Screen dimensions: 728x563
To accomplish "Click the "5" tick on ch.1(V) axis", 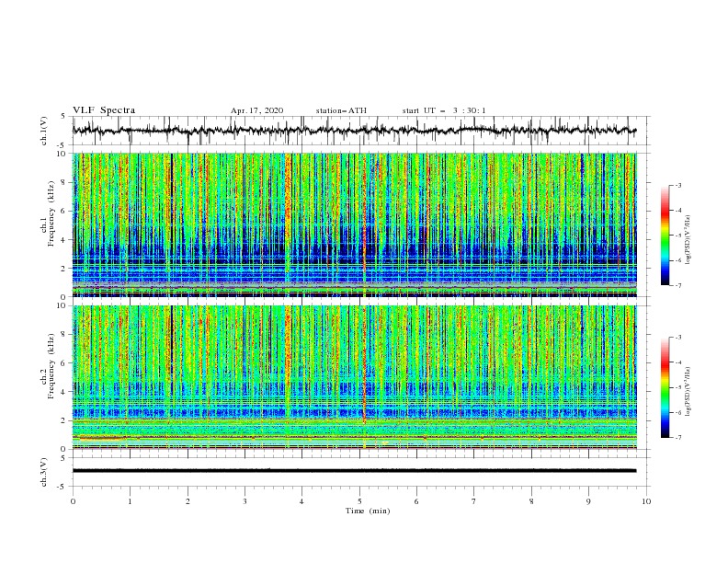I will (63, 116).
